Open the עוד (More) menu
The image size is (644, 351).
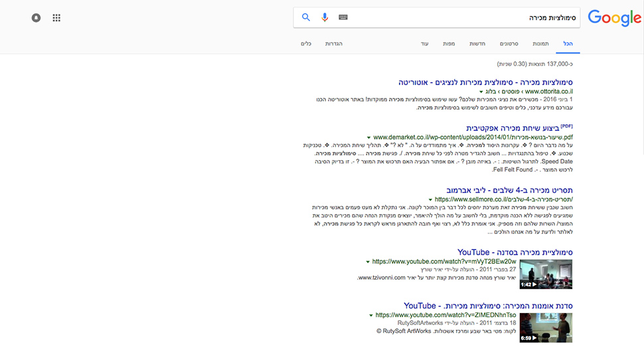point(425,44)
